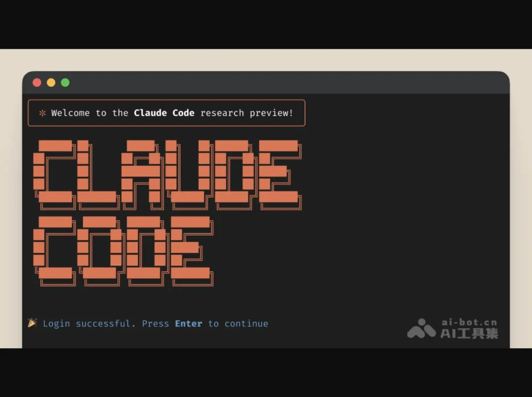Click the party popper emoji before Login
Viewport: 532px width, 397px height.
(32, 323)
